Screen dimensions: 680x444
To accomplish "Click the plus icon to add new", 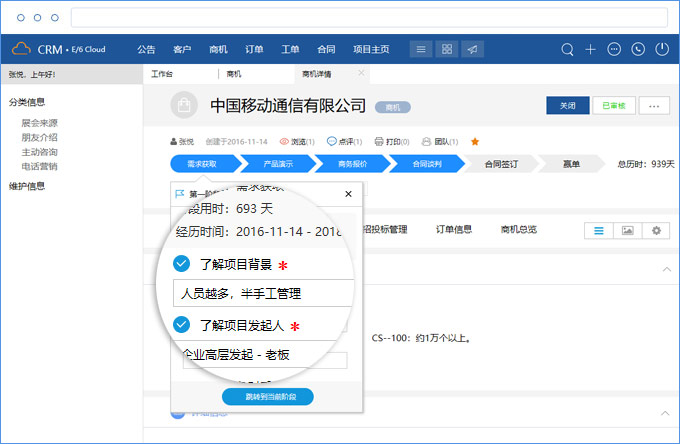I will point(590,49).
